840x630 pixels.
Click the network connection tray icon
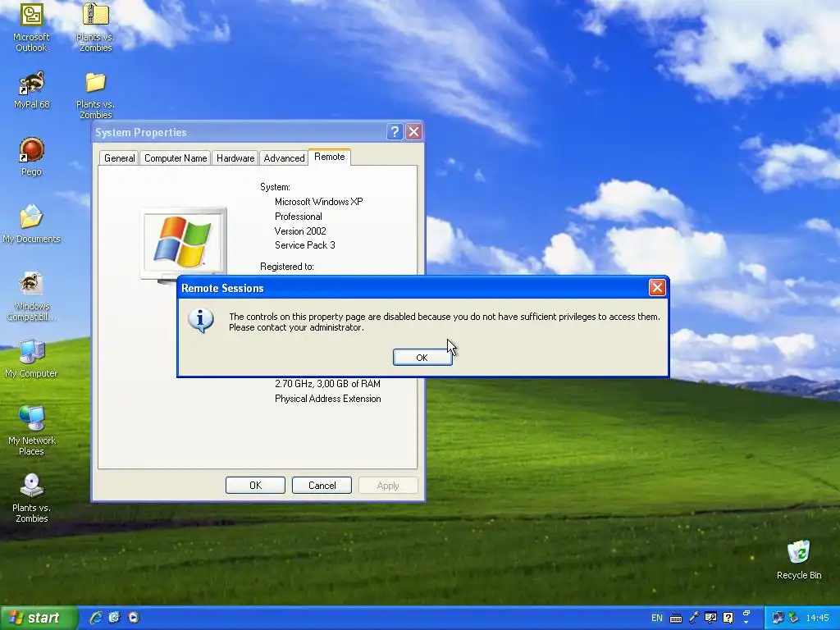pos(778,619)
